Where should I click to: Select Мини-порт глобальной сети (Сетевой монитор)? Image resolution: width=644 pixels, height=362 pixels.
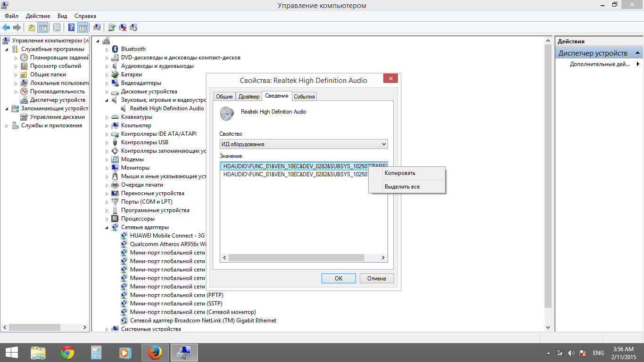click(193, 312)
